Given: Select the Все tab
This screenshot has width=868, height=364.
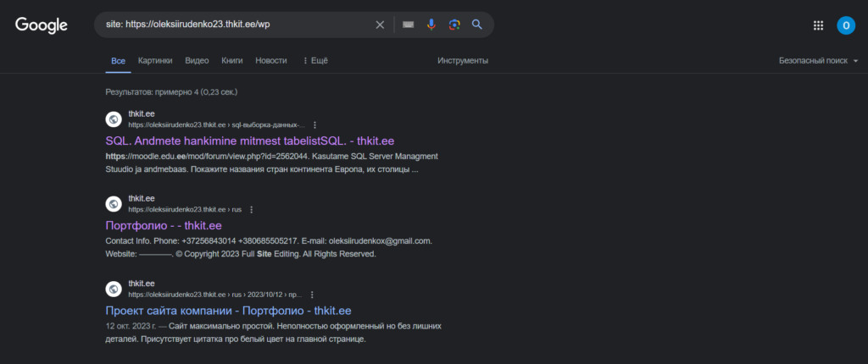Looking at the screenshot, I should tap(118, 61).
